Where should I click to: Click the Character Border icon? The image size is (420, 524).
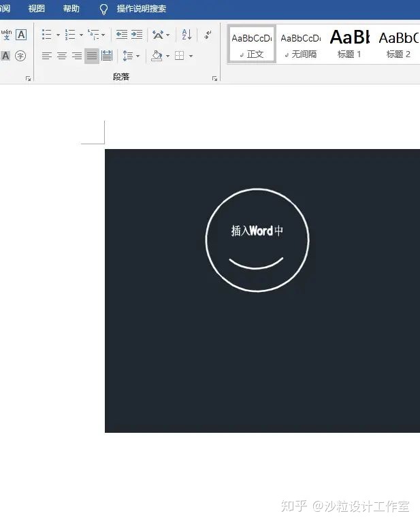[21, 35]
